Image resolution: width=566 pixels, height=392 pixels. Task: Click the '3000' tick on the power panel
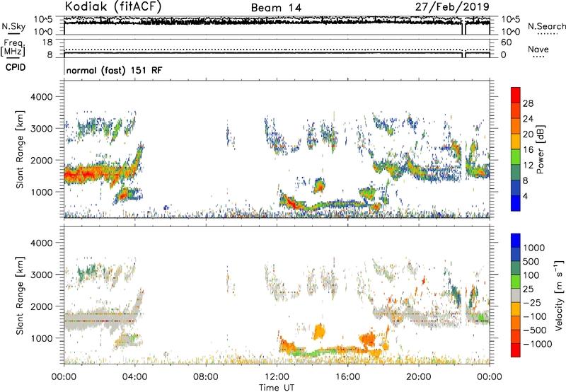coord(42,129)
